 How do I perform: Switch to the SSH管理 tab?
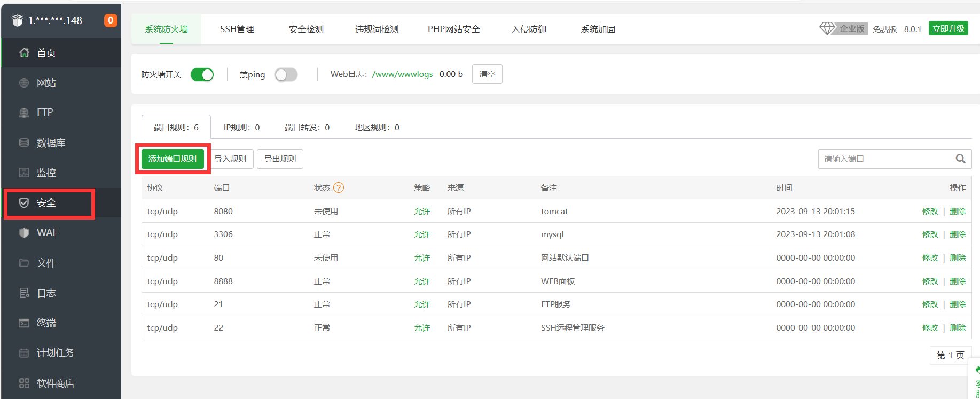point(237,29)
